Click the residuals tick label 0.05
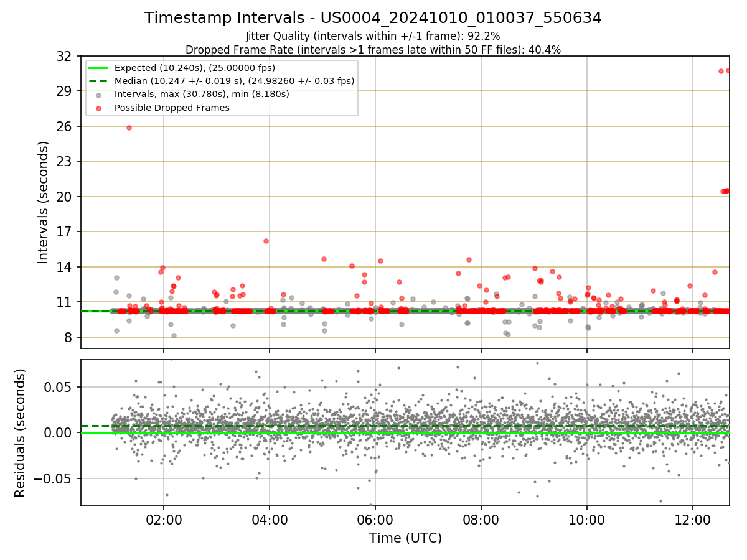 [59, 387]
